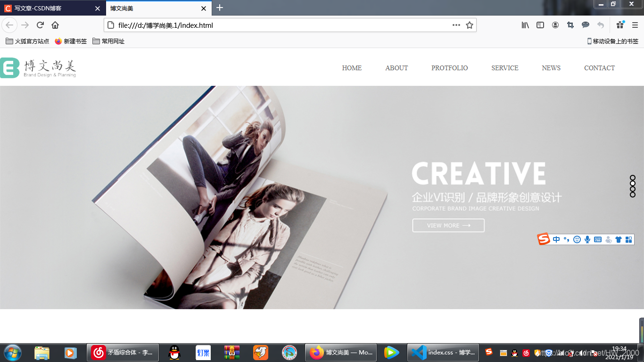Open the Firefox hamburger menu
Viewport: 644px width, 362px height.
click(635, 25)
